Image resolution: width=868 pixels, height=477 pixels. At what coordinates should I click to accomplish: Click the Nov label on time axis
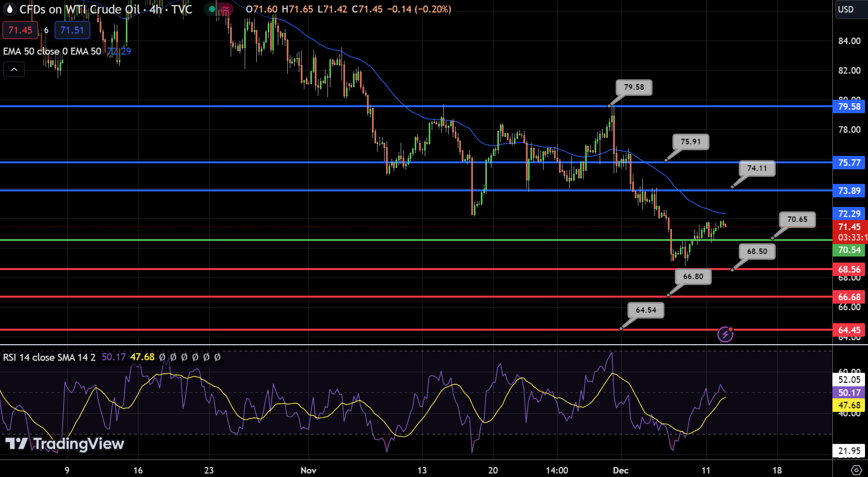pyautogui.click(x=308, y=470)
